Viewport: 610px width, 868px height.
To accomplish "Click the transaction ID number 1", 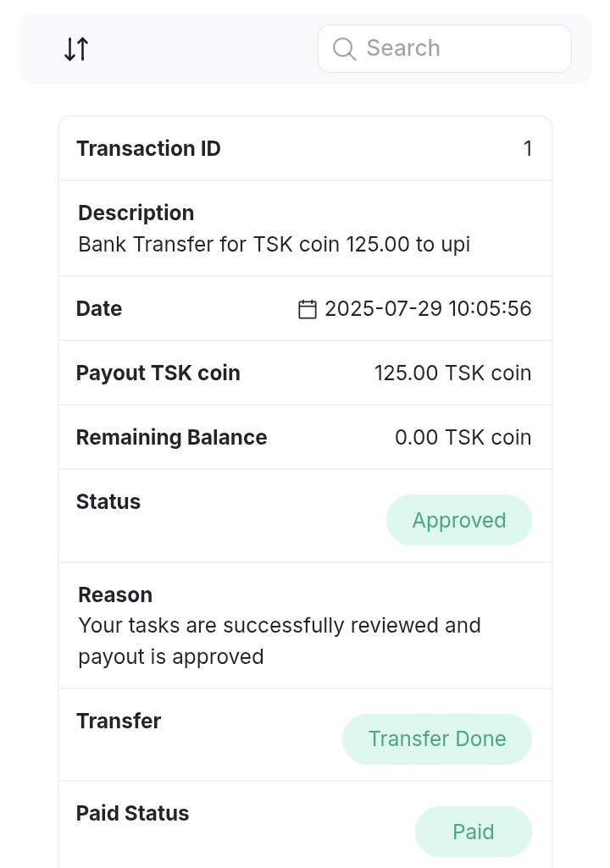I will pos(528,149).
